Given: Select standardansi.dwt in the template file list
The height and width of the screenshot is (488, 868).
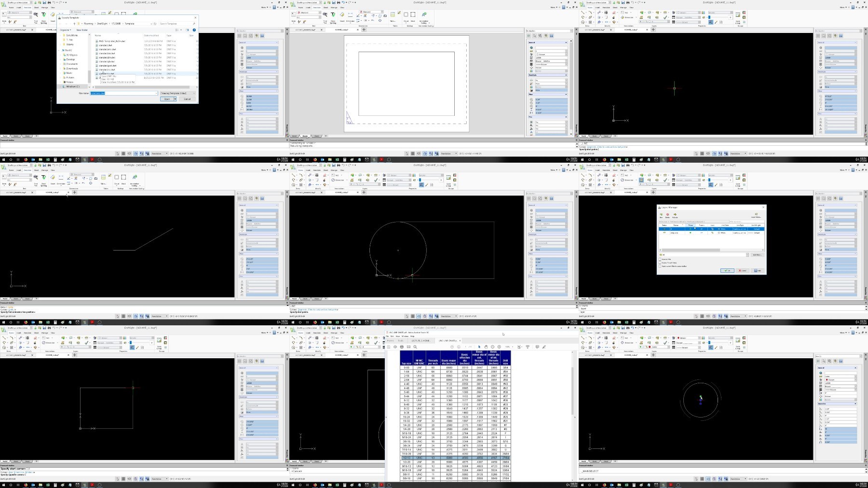Looking at the screenshot, I should click(x=107, y=49).
